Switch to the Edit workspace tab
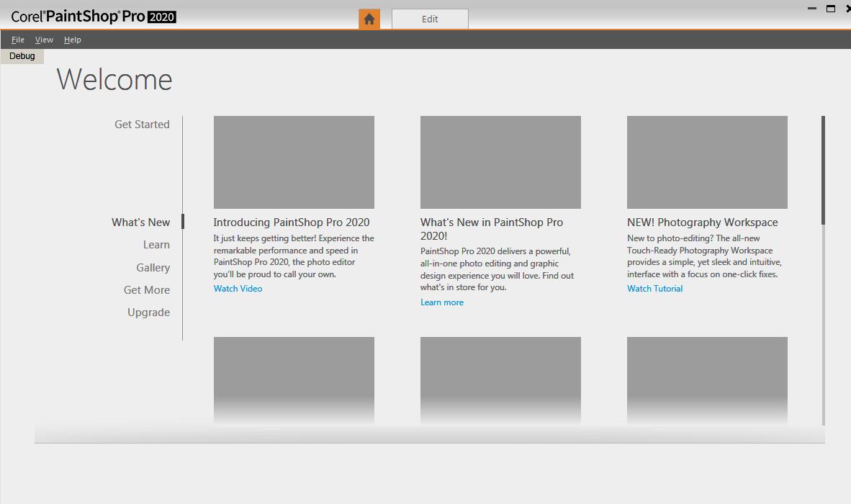 pos(430,19)
